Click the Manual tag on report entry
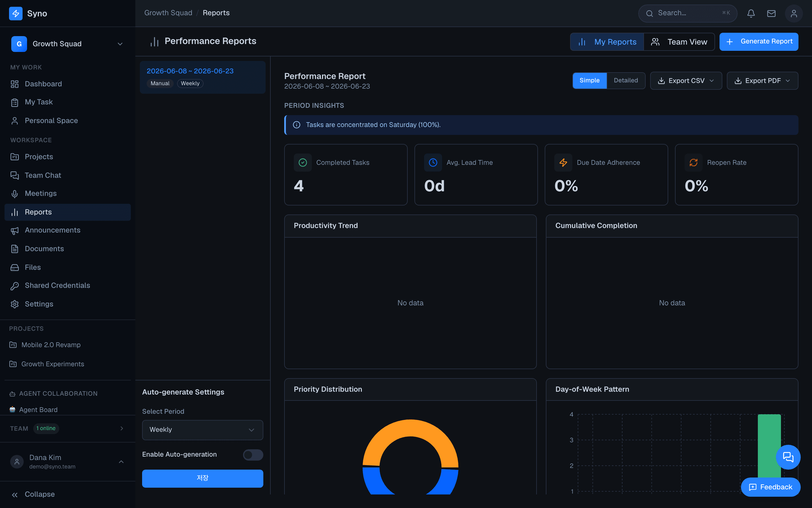 pos(160,84)
